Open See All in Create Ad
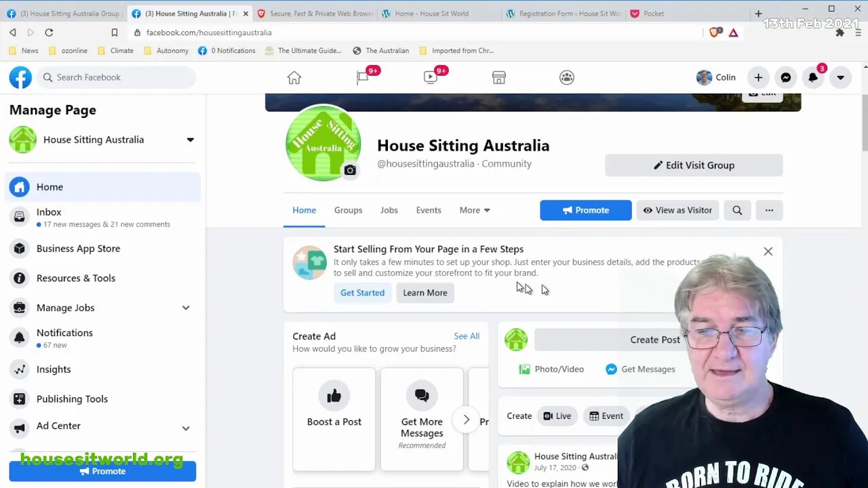Image resolution: width=868 pixels, height=488 pixels. [x=467, y=336]
